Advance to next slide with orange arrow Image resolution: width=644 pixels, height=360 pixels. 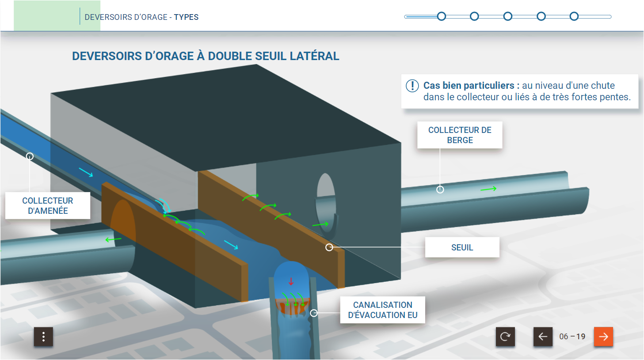pyautogui.click(x=603, y=337)
